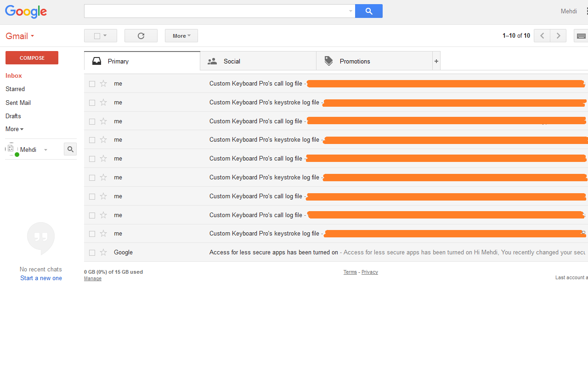Click the Promotions tab tag icon
Viewport: 588px width, 368px height.
(x=328, y=61)
